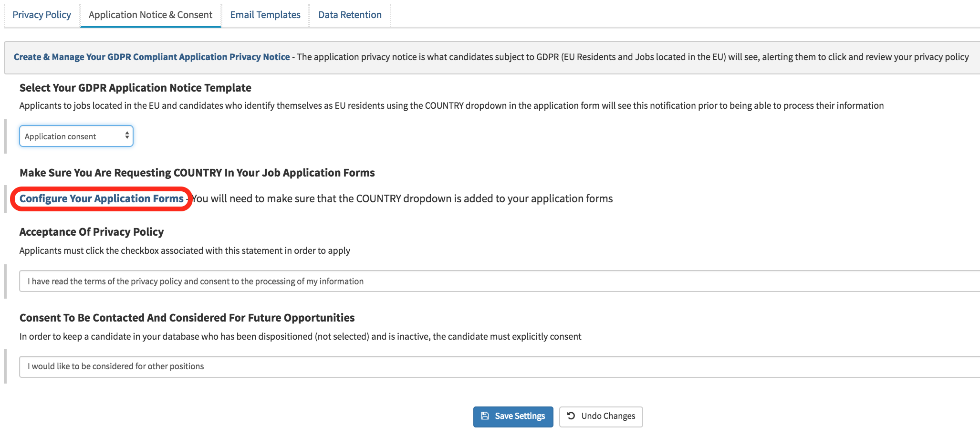Click the undo arrow icon on Undo Changes
Image resolution: width=980 pixels, height=437 pixels.
coord(572,416)
